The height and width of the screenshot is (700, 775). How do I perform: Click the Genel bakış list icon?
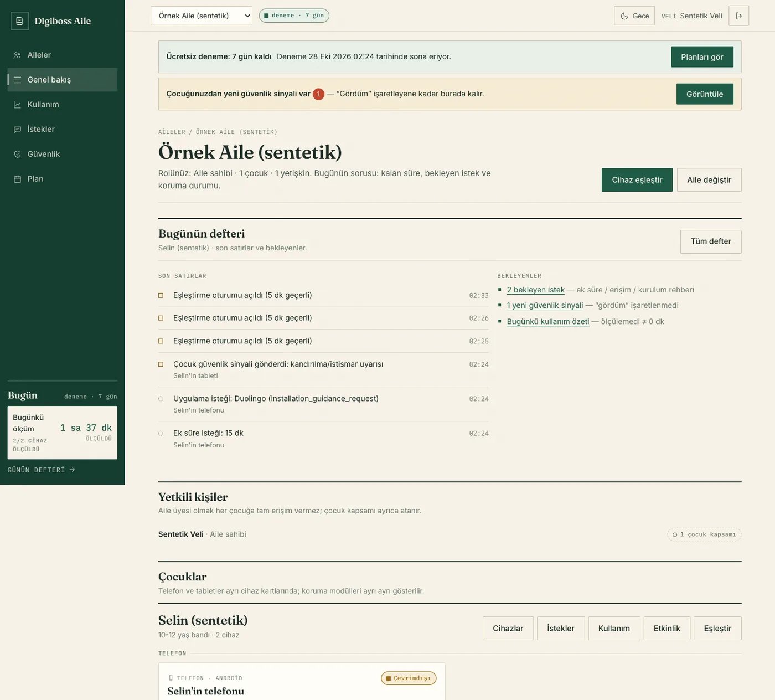[x=17, y=80]
